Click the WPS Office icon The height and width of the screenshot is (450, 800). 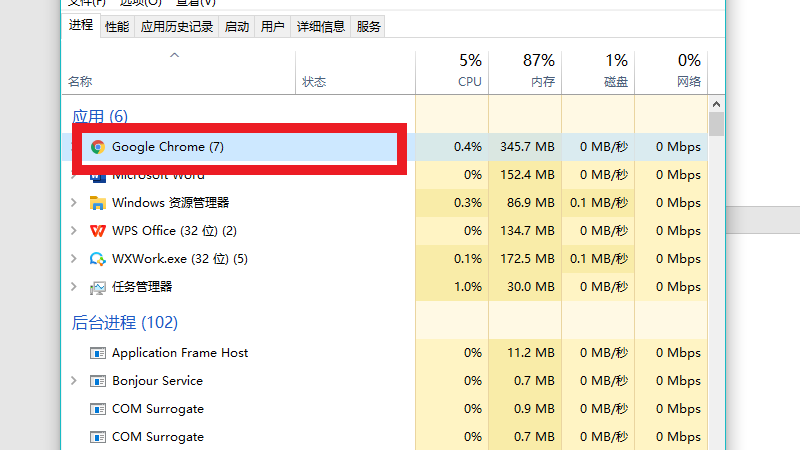[x=98, y=231]
